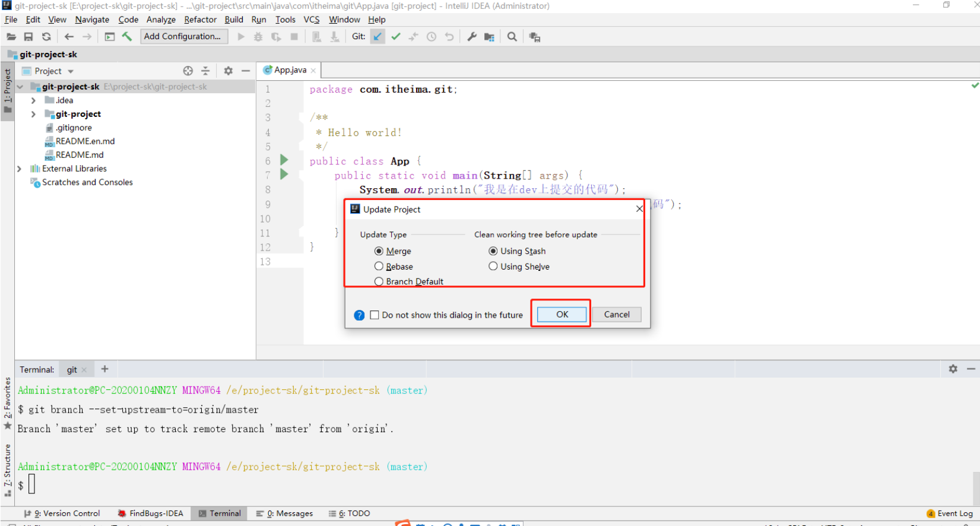The image size is (980, 526).
Task: Open README.md file in project tree
Action: [80, 155]
